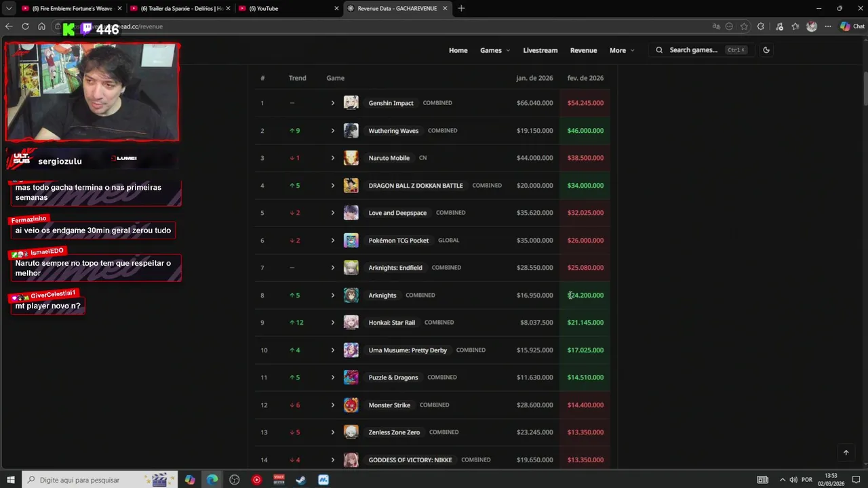The height and width of the screenshot is (488, 868).
Task: Open the Puzzle & Dragons link
Action: [x=393, y=378]
